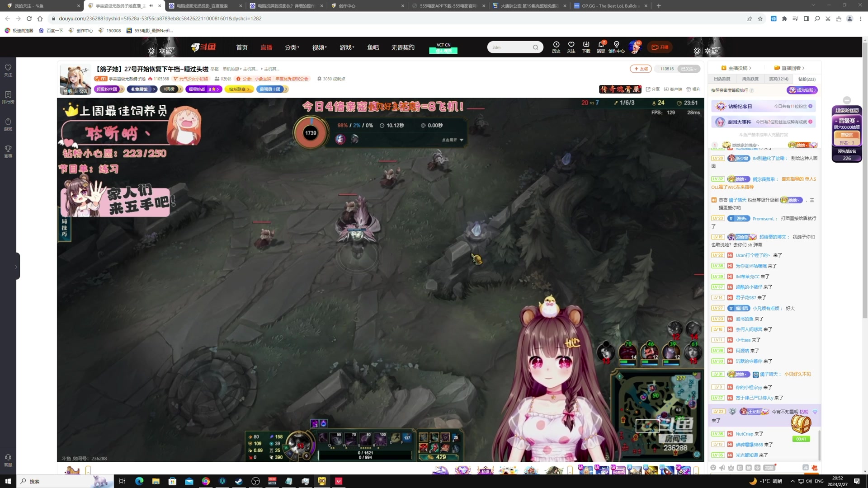868x488 pixels.
Task: Click the 关注 heart icon in top navigation
Action: coord(571,45)
